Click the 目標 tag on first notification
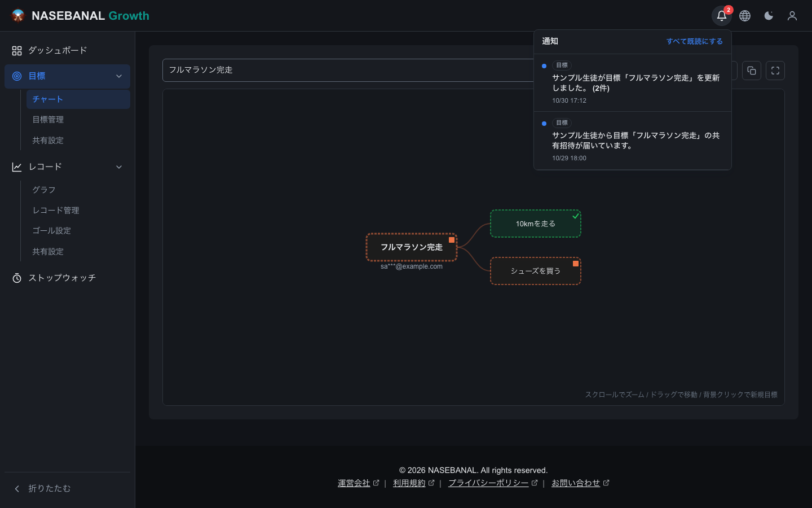 562,65
